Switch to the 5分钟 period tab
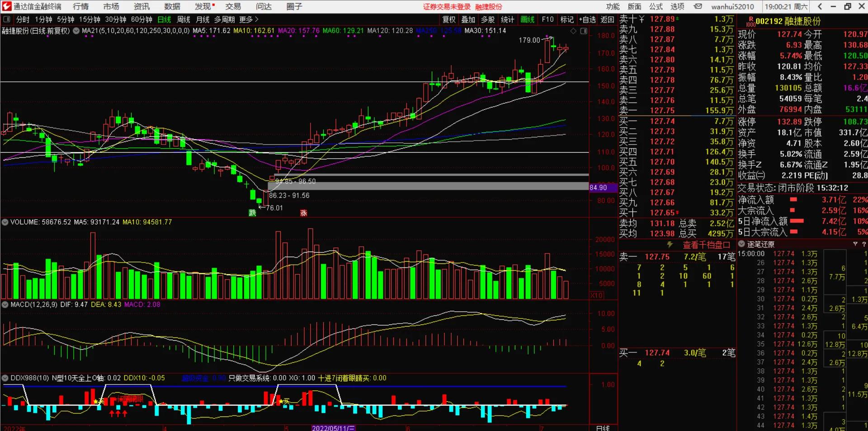The width and height of the screenshot is (868, 431). point(66,19)
